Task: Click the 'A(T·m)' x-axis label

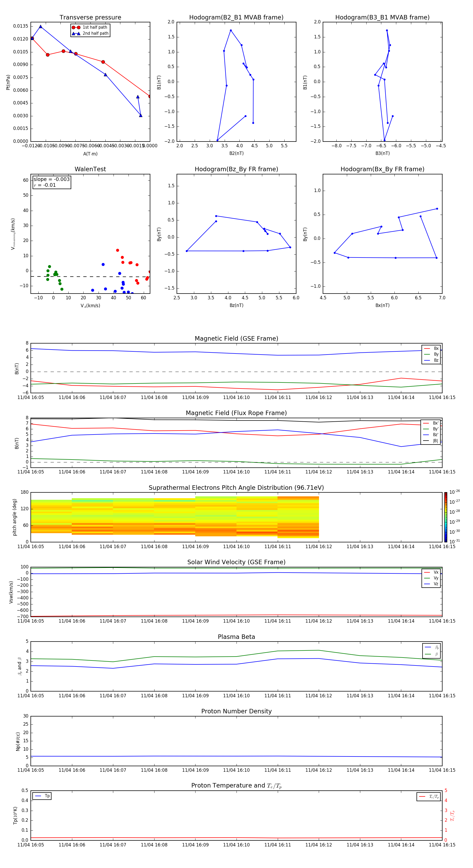Action: pos(90,154)
